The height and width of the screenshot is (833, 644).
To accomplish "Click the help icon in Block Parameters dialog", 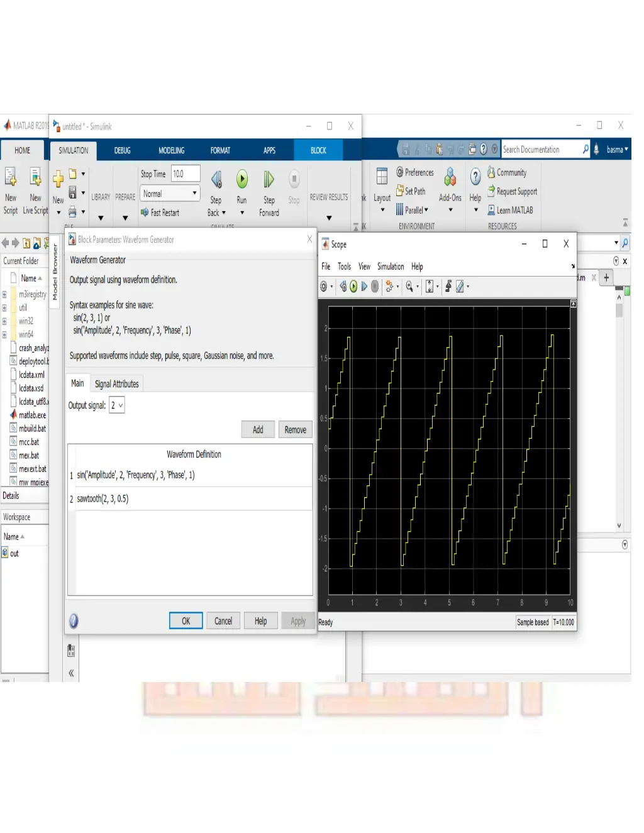I will pos(74,621).
